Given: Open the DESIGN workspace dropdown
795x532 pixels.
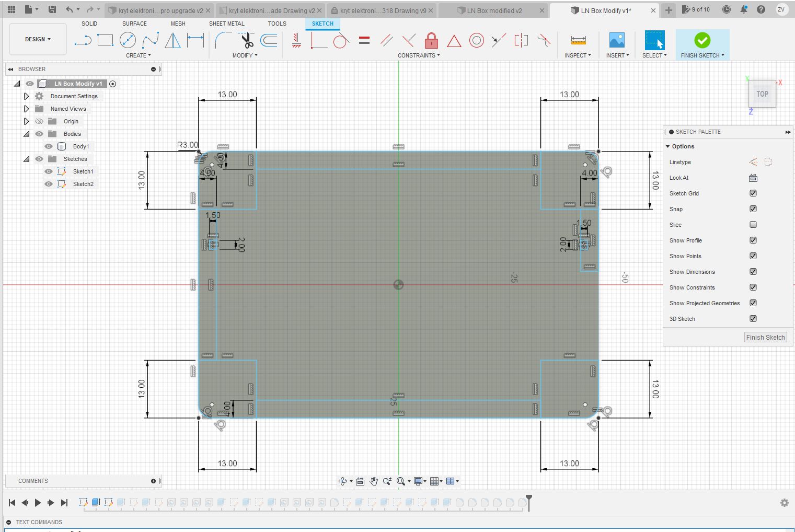Looking at the screenshot, I should pos(38,39).
